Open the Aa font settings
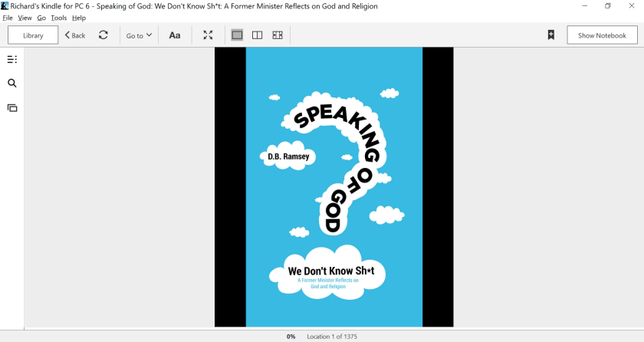 click(x=175, y=35)
